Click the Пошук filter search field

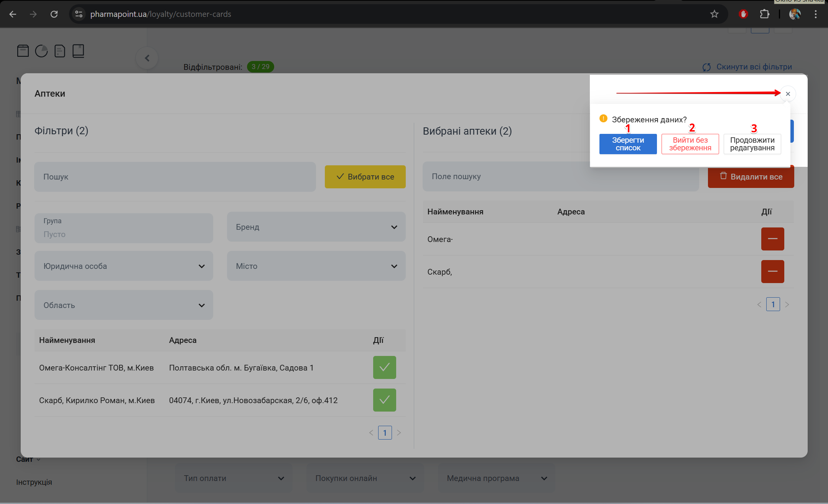point(175,177)
